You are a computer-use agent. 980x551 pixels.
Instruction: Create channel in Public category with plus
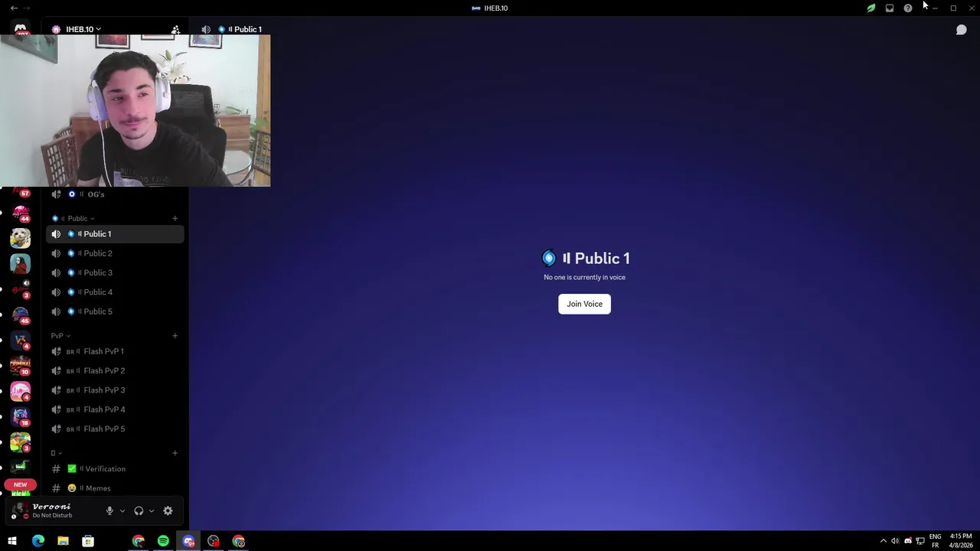pyautogui.click(x=175, y=218)
